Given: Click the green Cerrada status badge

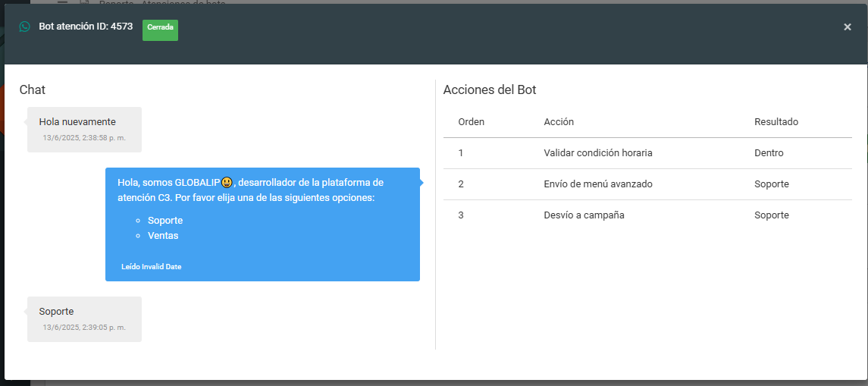Looking at the screenshot, I should tap(160, 27).
